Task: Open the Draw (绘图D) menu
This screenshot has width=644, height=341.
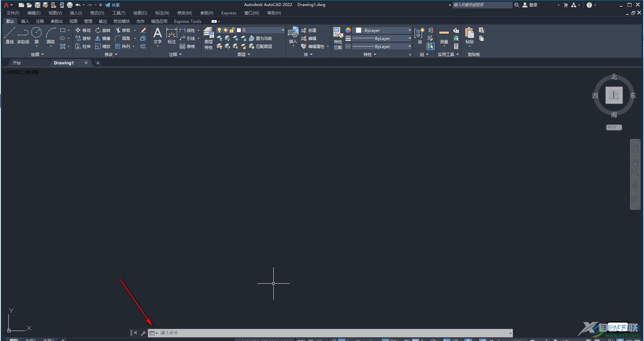Action: pyautogui.click(x=140, y=13)
